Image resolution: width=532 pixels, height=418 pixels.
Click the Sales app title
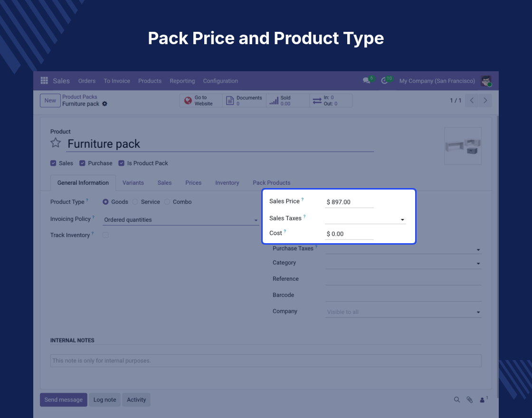(61, 81)
